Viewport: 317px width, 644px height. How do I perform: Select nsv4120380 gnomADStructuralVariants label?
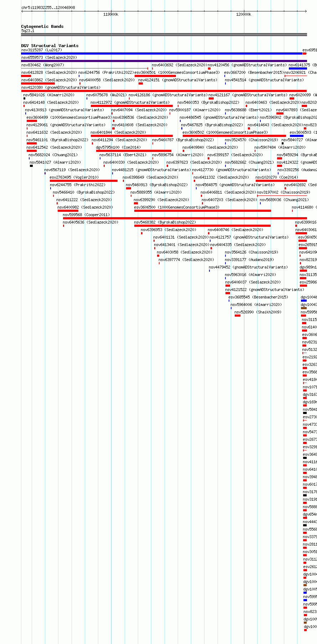61,87
